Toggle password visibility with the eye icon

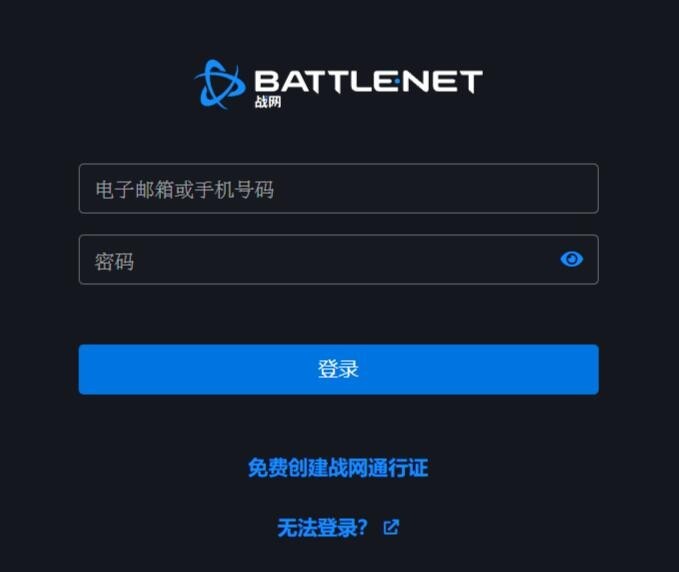tap(572, 259)
